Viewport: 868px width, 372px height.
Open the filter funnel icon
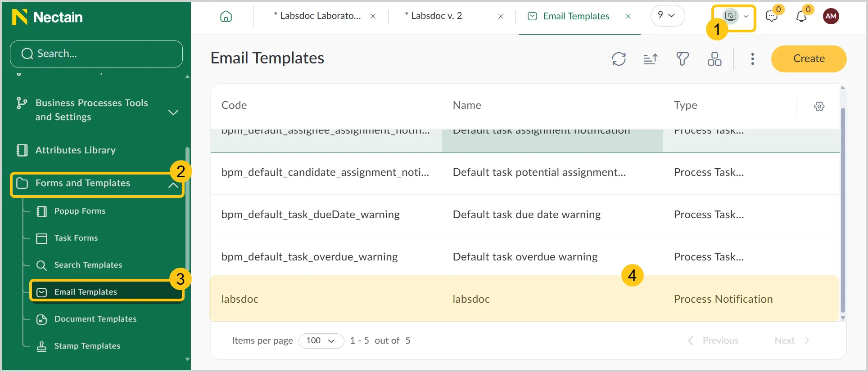pos(683,59)
